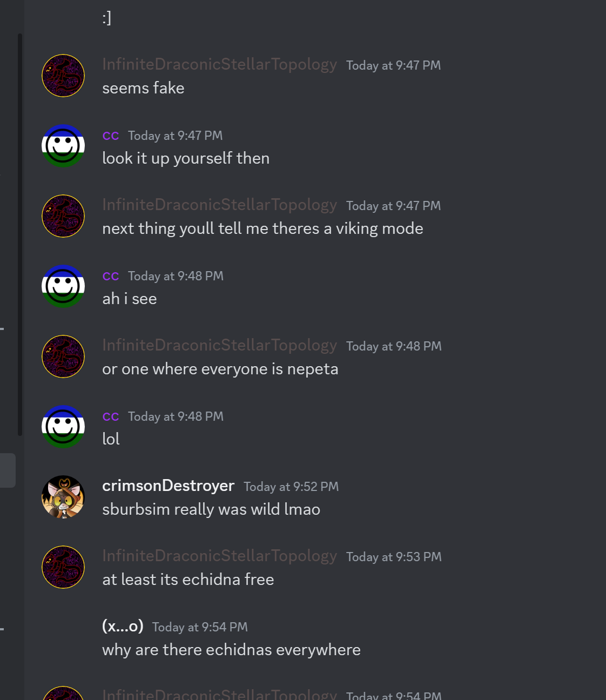The height and width of the screenshot is (700, 606).
Task: Click the CC username above "ah i see"
Action: tap(111, 276)
